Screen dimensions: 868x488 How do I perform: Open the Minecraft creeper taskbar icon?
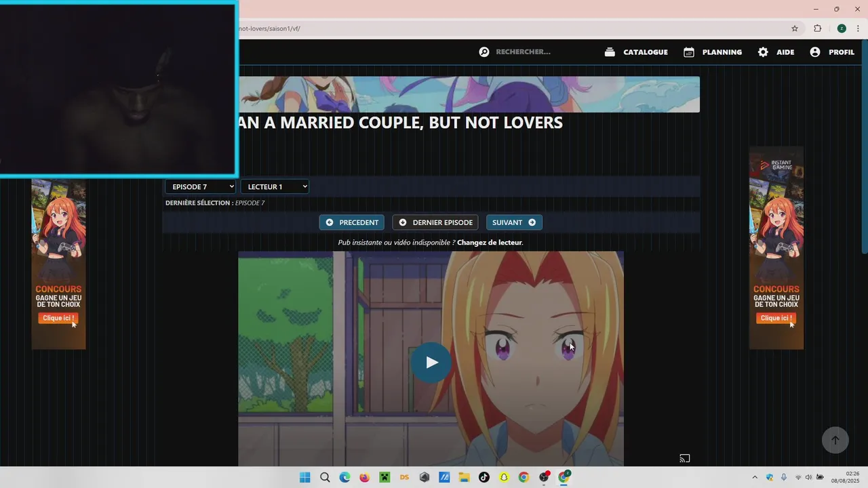pyautogui.click(x=384, y=477)
